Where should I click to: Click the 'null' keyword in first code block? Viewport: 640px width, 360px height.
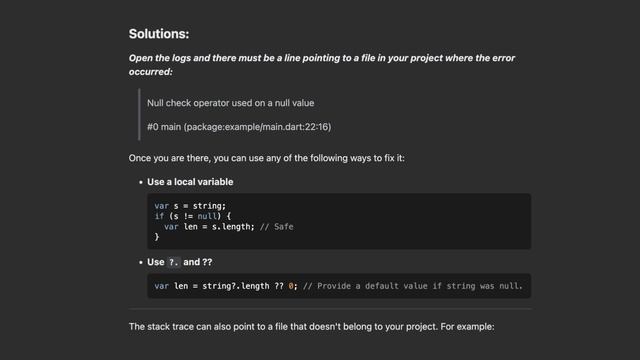[207, 216]
